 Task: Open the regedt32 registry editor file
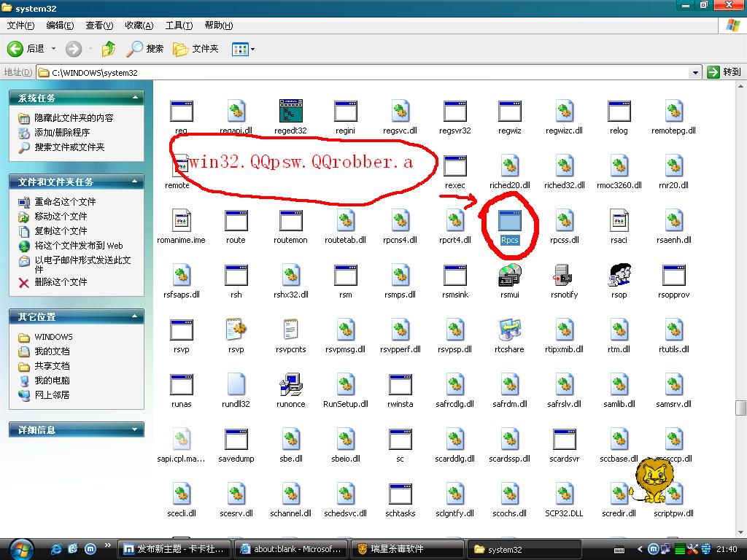pos(290,111)
